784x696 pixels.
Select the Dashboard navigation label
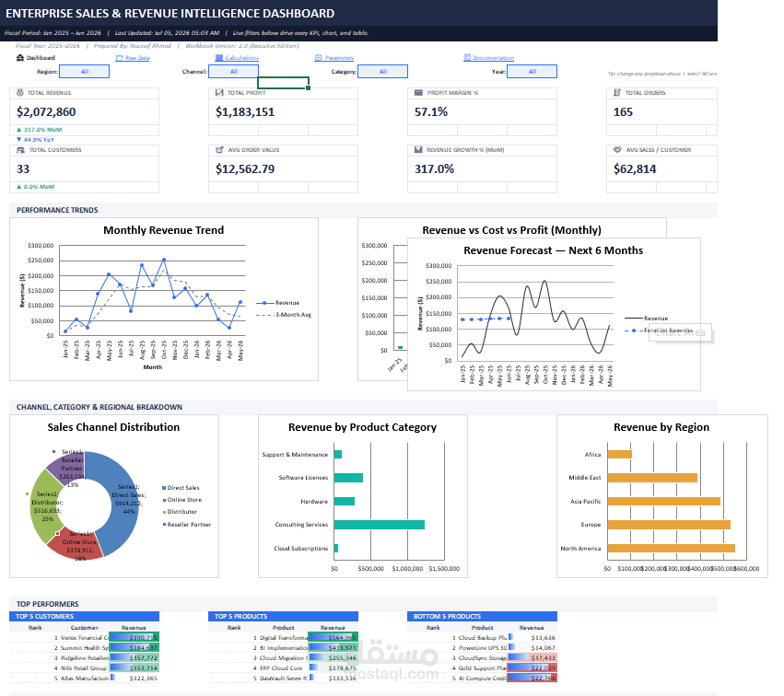coord(41,58)
